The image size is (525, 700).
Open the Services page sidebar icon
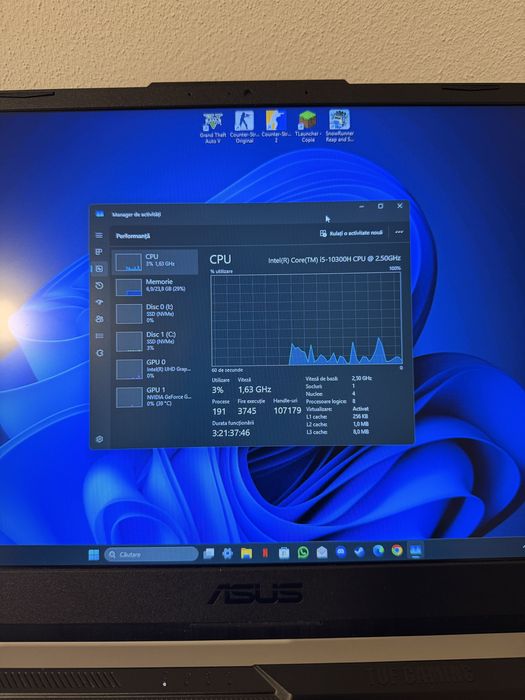tap(99, 353)
